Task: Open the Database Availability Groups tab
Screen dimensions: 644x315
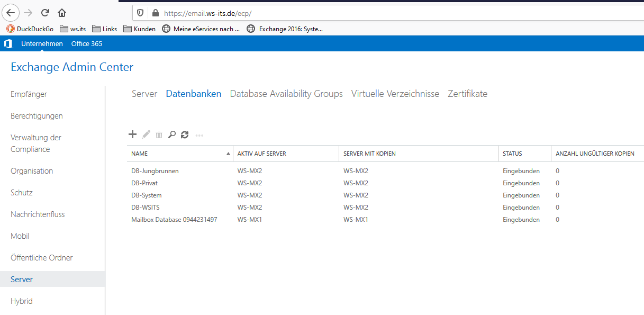Action: pyautogui.click(x=286, y=94)
